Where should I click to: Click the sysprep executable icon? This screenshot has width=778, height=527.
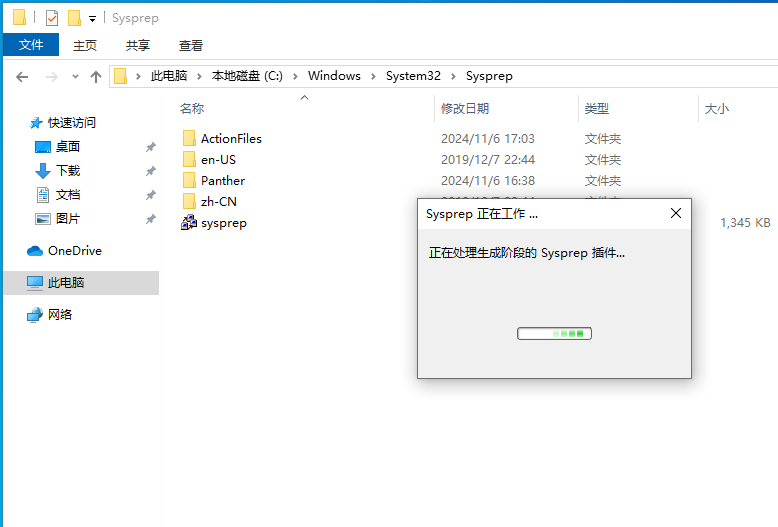pyautogui.click(x=189, y=222)
